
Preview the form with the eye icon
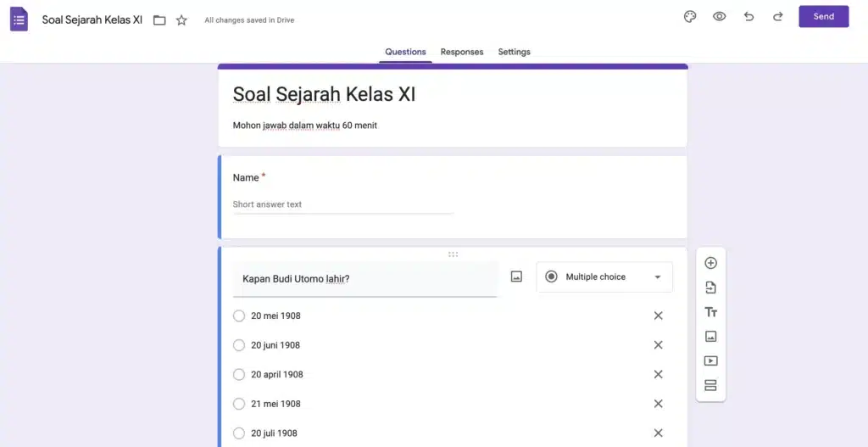pos(719,17)
